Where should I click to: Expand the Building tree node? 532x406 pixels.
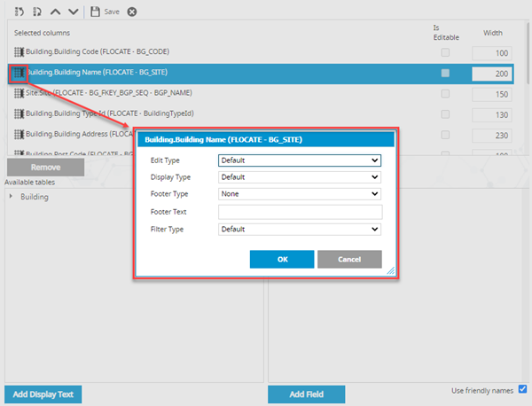coord(11,197)
